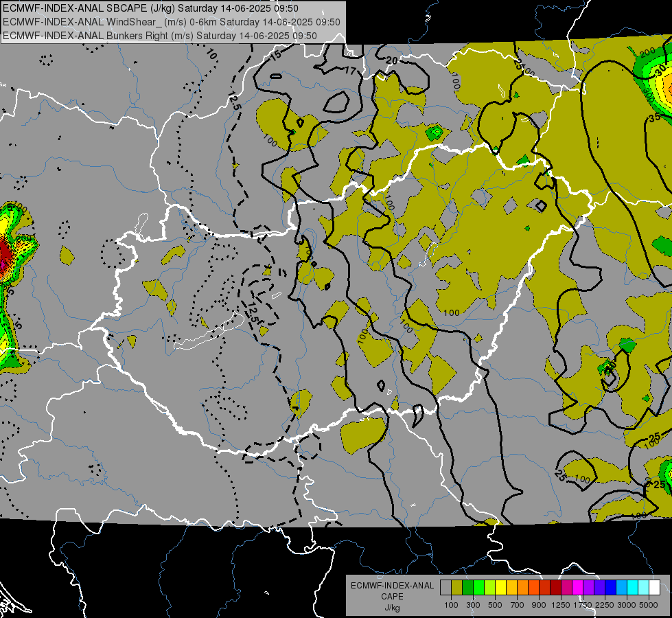
Task: Click the 900 legend scale label
Action: coord(539,605)
